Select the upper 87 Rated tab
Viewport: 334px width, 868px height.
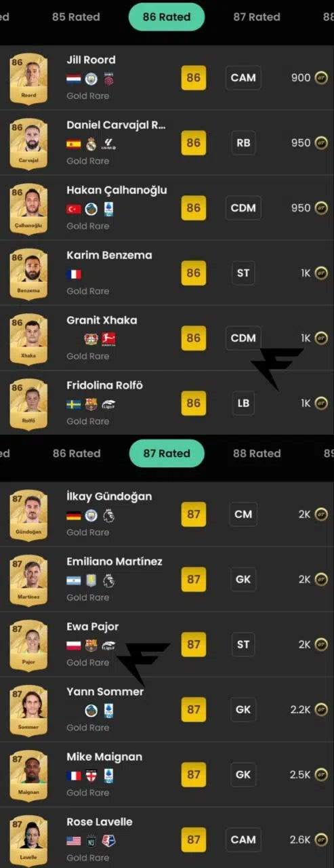[x=257, y=17]
